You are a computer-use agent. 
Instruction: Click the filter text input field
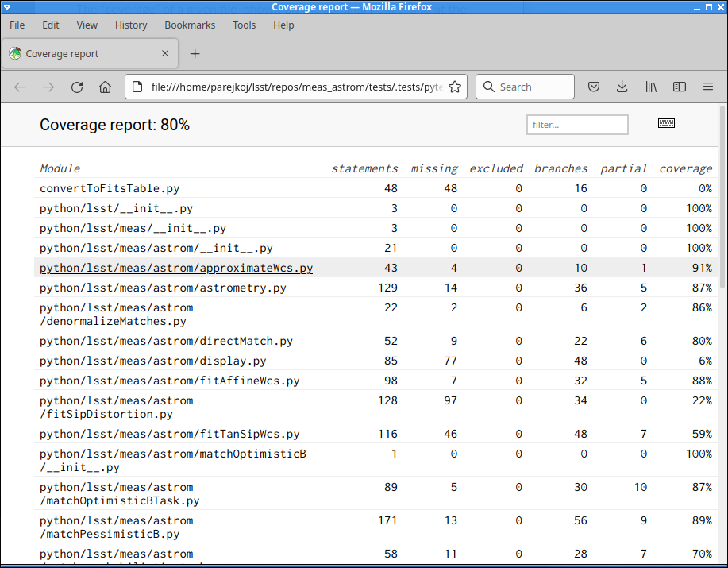click(x=577, y=125)
